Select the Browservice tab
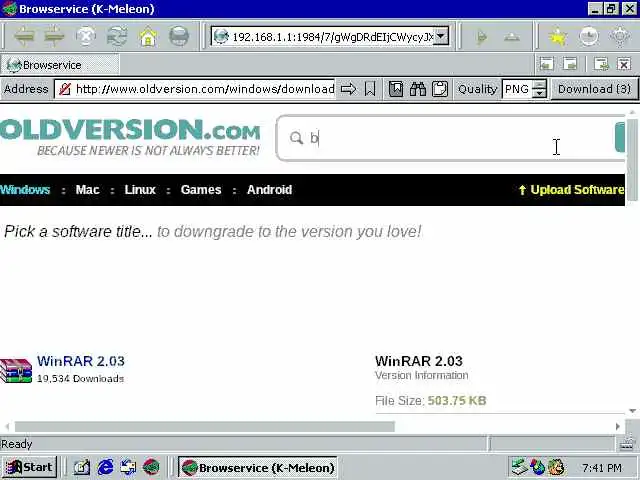The height and width of the screenshot is (480, 640). click(x=60, y=65)
